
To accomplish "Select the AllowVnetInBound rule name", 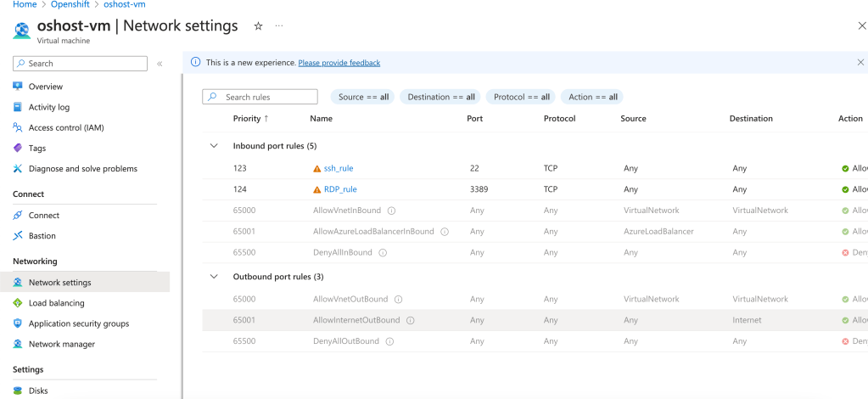I will [x=347, y=211].
